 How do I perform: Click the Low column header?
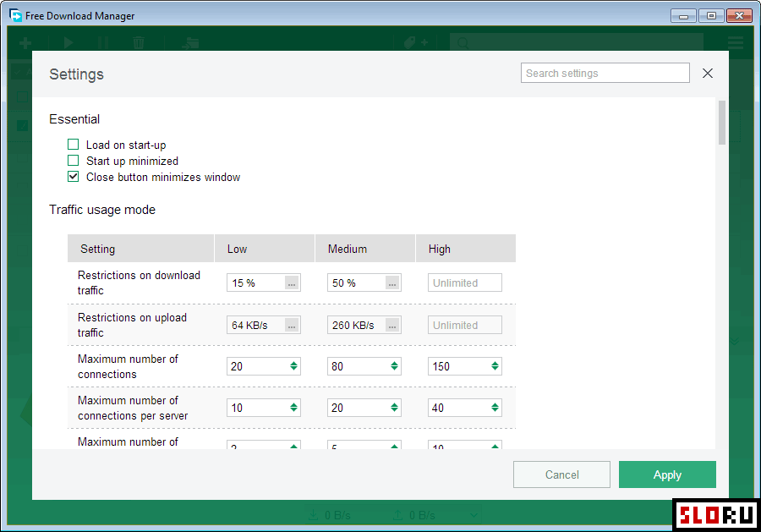(x=265, y=249)
